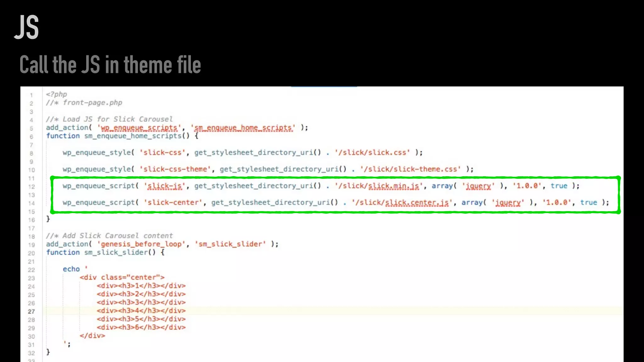Click 'jquery' dependency on the slick-js line

(478, 186)
